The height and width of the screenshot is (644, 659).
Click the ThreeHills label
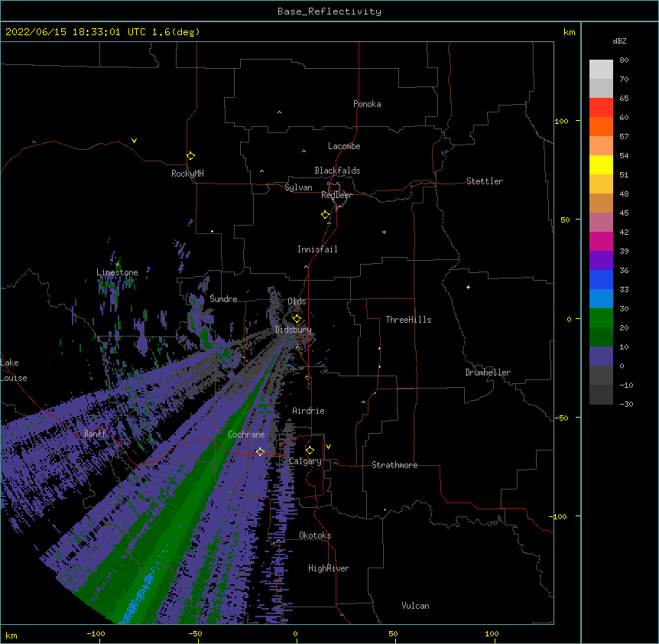[x=408, y=320]
